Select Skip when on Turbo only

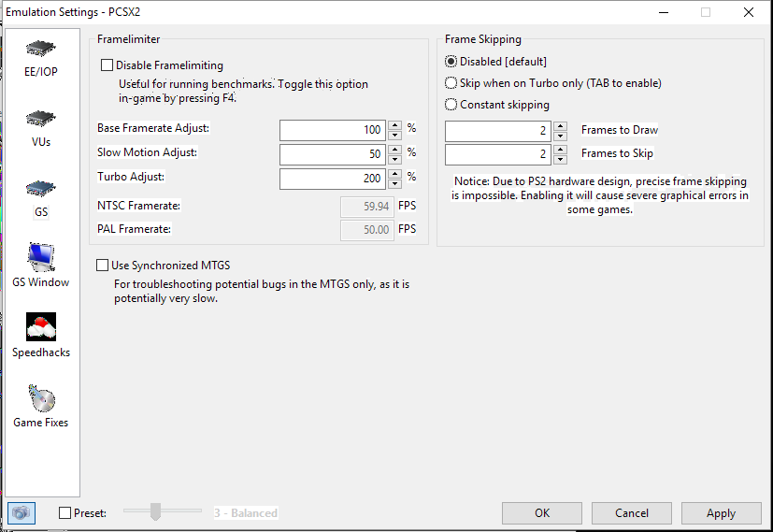(451, 83)
